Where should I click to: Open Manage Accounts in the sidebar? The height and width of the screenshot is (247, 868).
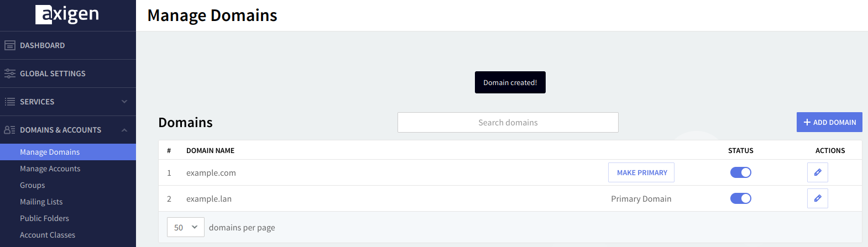coord(50,169)
